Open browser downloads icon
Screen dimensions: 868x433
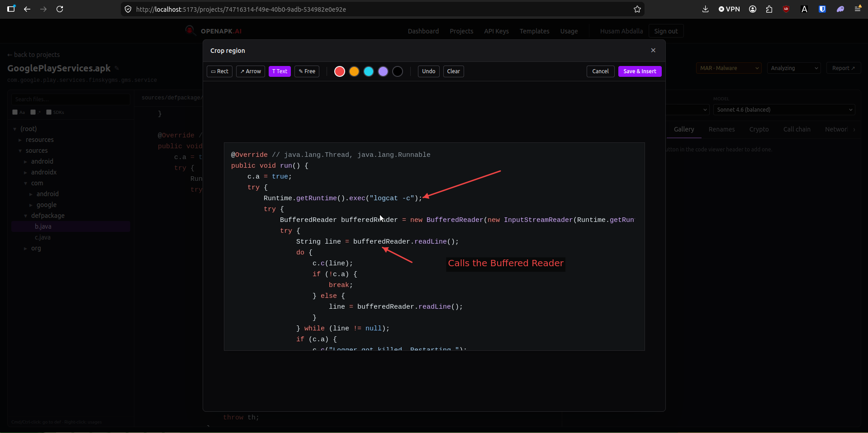(705, 9)
